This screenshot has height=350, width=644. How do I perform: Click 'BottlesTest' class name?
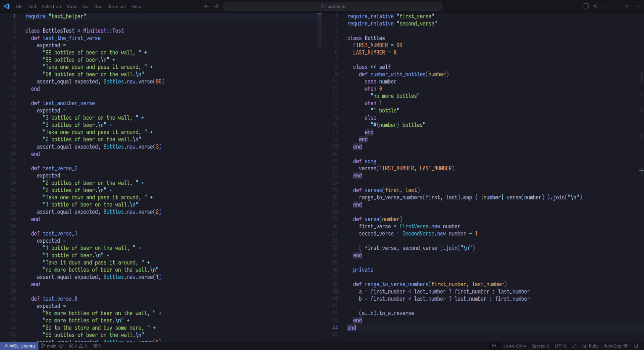coord(59,31)
